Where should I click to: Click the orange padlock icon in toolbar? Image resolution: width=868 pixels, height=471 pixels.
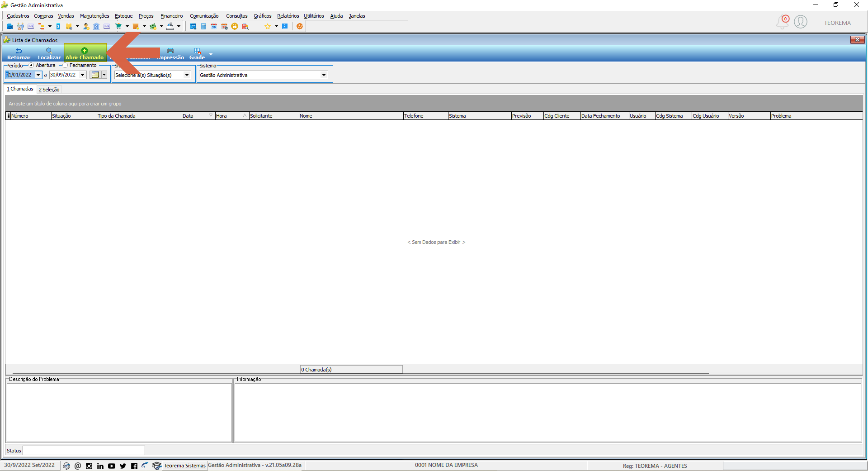point(235,26)
